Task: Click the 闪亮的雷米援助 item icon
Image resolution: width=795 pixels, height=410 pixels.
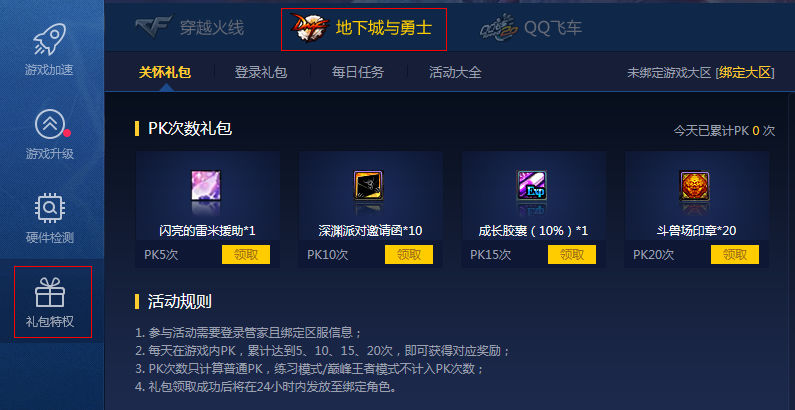Action: [x=206, y=185]
